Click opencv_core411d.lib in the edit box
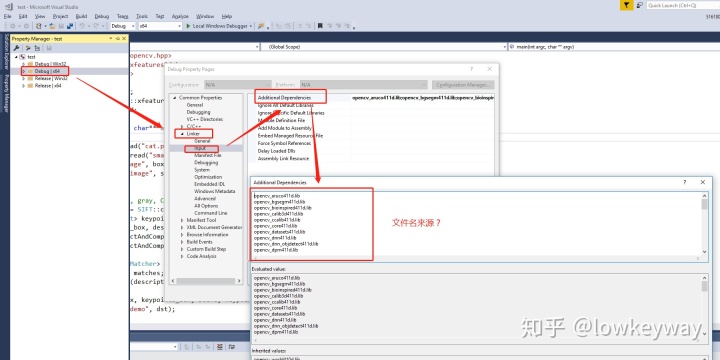This screenshot has width=720, height=360. click(275, 226)
